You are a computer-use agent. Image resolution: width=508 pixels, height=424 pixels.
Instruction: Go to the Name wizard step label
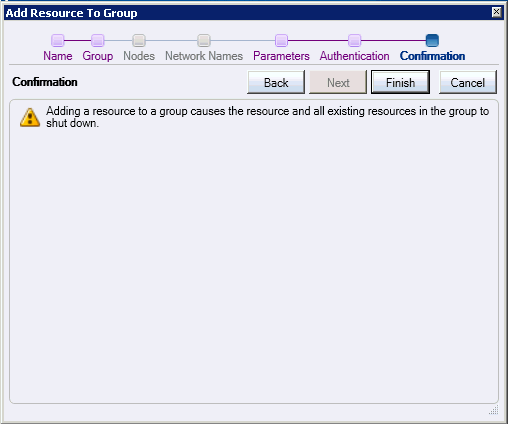pos(58,56)
